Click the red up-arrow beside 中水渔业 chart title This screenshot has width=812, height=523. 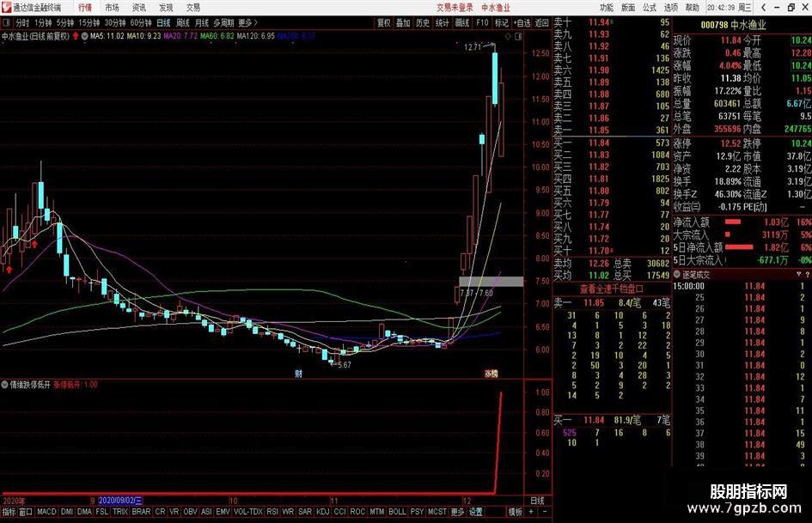(x=76, y=36)
